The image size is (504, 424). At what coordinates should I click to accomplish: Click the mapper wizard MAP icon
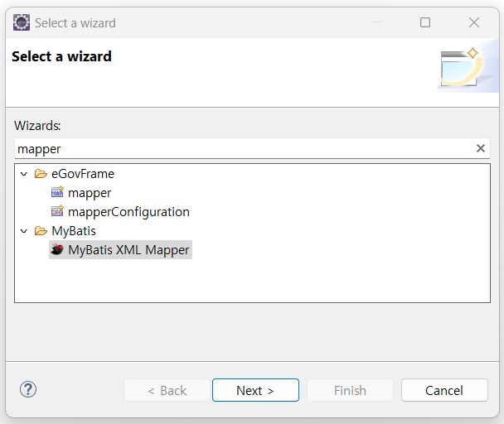(x=57, y=192)
